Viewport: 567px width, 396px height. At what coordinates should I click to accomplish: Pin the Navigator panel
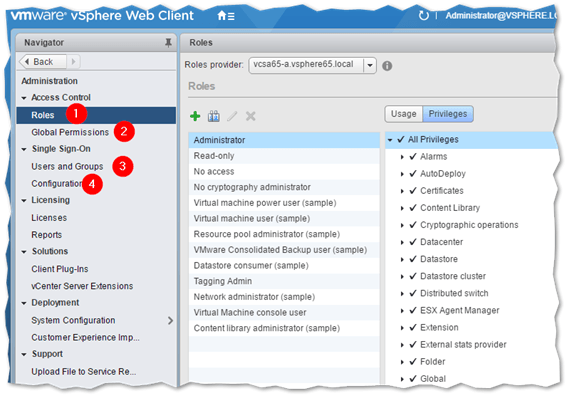[x=168, y=43]
